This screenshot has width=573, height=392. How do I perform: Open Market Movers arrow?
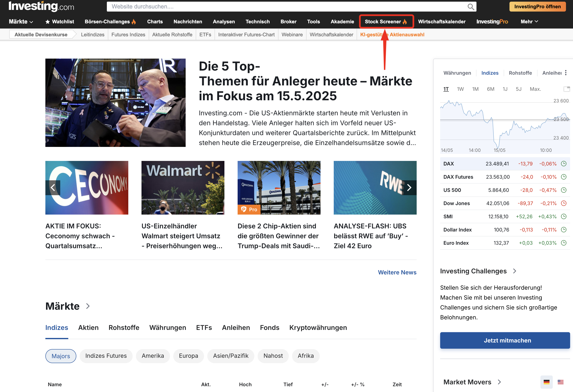pyautogui.click(x=499, y=382)
